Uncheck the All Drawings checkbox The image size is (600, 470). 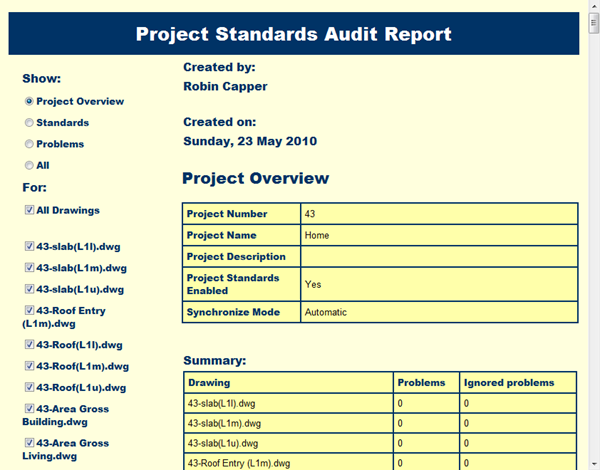[29, 210]
